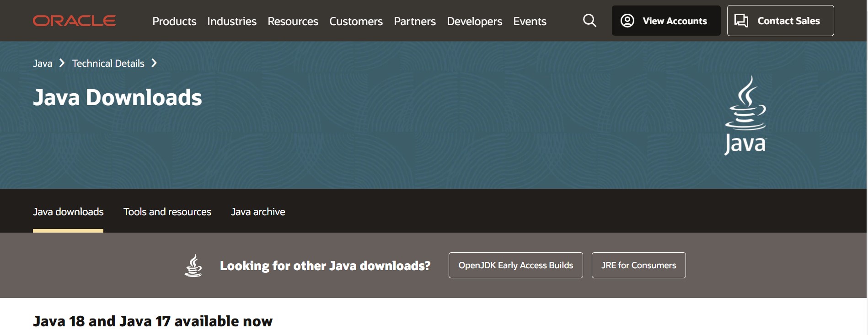This screenshot has width=868, height=335.
Task: Click the Oracle logo
Action: click(x=74, y=21)
